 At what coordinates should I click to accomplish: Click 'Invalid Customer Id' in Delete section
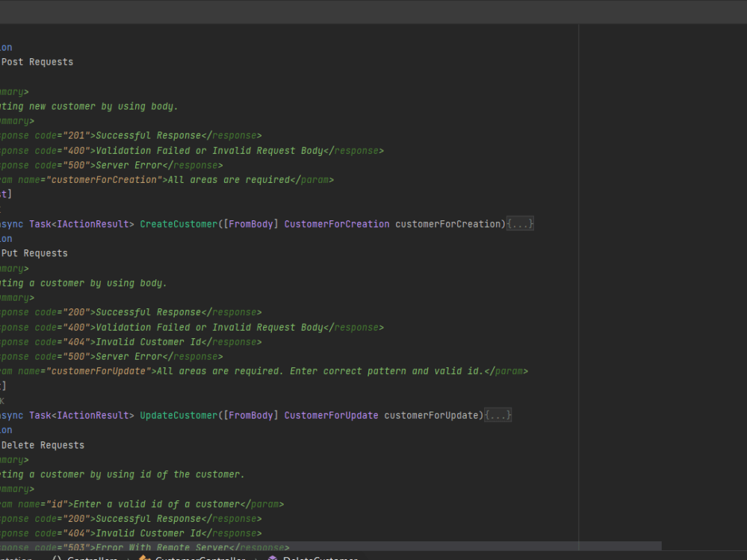(x=148, y=533)
